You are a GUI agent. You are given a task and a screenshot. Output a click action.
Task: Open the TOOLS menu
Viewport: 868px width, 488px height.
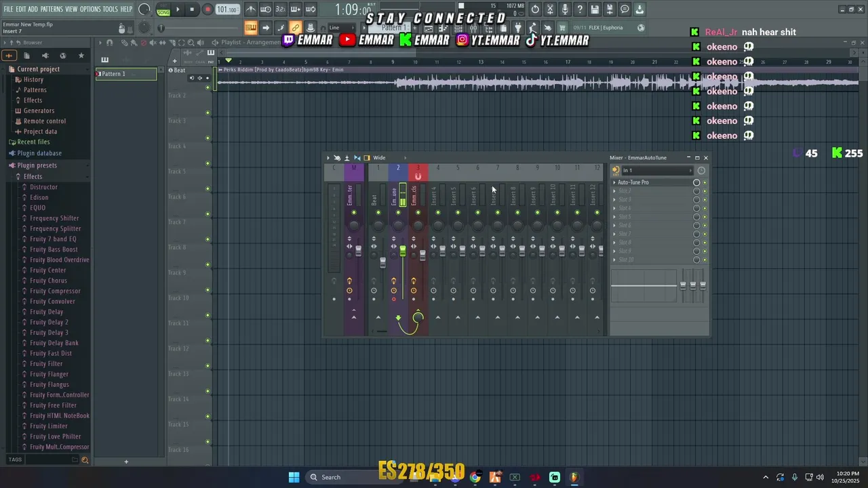110,9
